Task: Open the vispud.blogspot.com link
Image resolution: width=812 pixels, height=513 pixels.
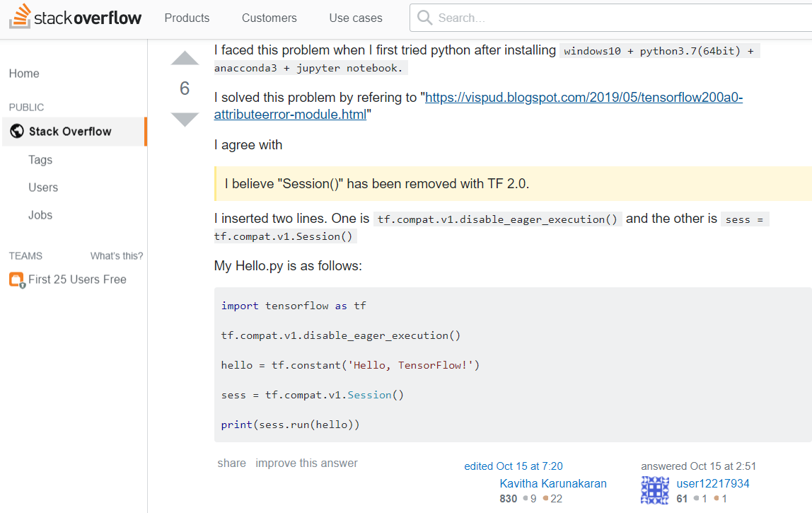Action: [x=478, y=105]
